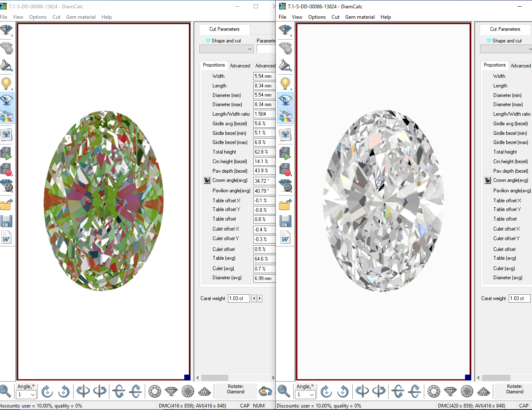The image size is (532, 410).
Task: Toggle the sparkling diamond render mode in right window
Action: pos(285,100)
